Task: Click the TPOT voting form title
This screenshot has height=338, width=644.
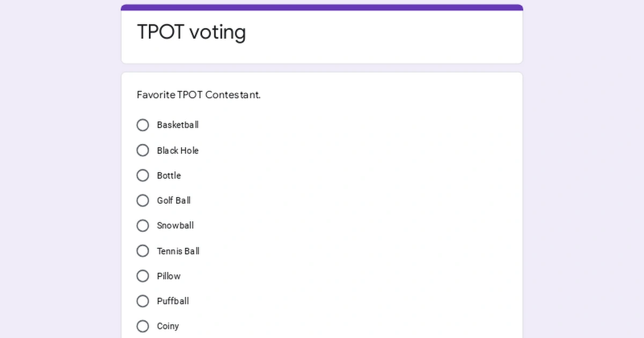Action: pyautogui.click(x=192, y=32)
